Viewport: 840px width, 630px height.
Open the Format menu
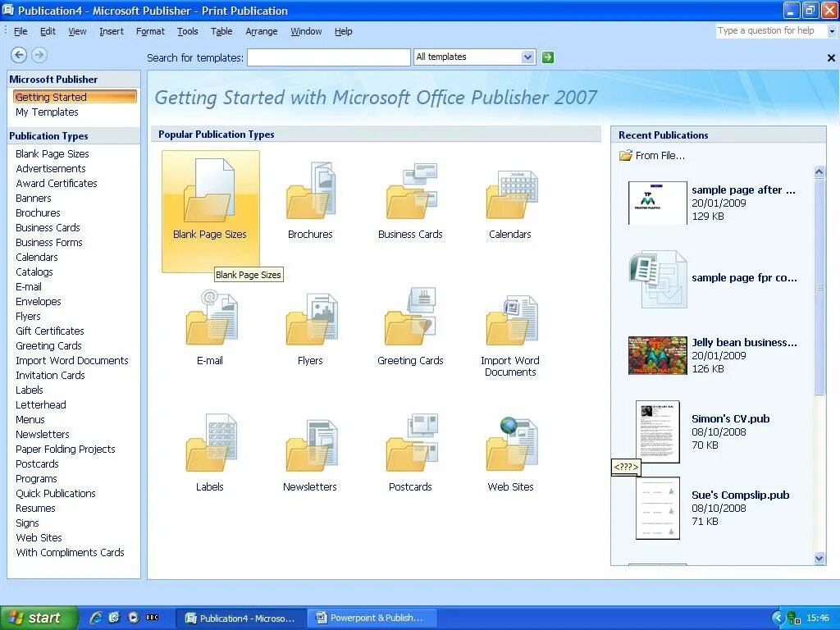click(151, 31)
